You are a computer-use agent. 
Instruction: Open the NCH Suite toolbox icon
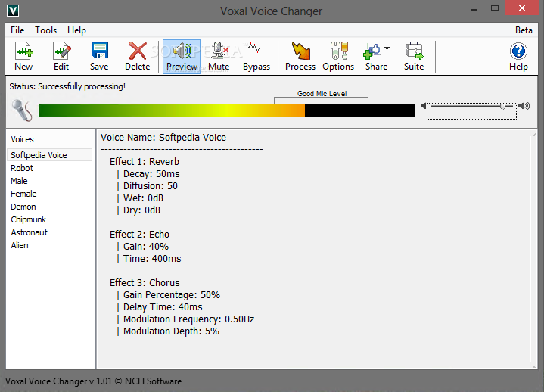click(x=414, y=56)
